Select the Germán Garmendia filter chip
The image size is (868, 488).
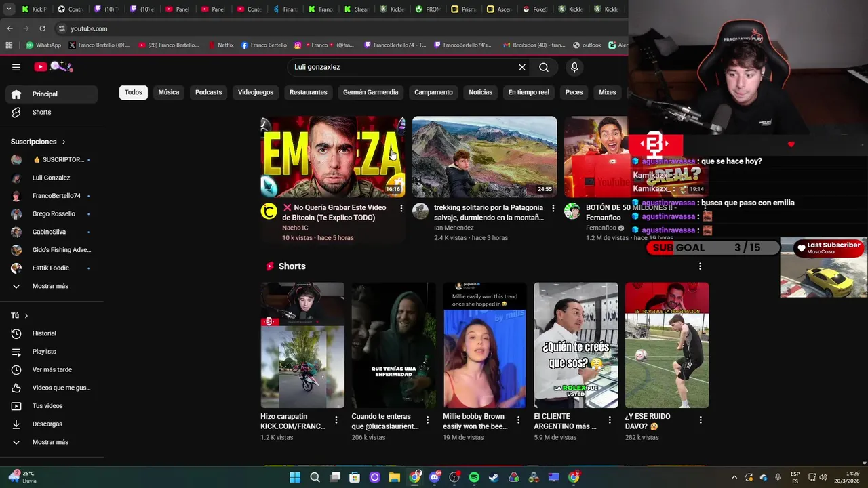(x=371, y=92)
